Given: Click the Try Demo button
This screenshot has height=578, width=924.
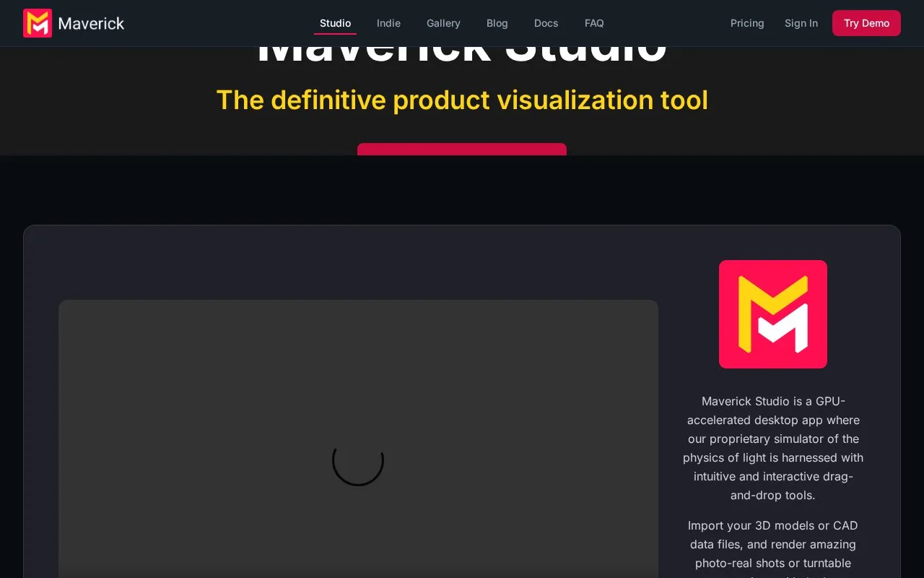Looking at the screenshot, I should point(866,23).
